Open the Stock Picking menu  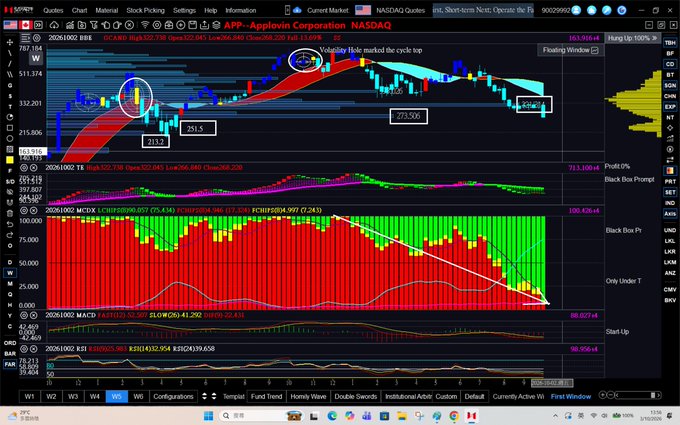pyautogui.click(x=146, y=10)
